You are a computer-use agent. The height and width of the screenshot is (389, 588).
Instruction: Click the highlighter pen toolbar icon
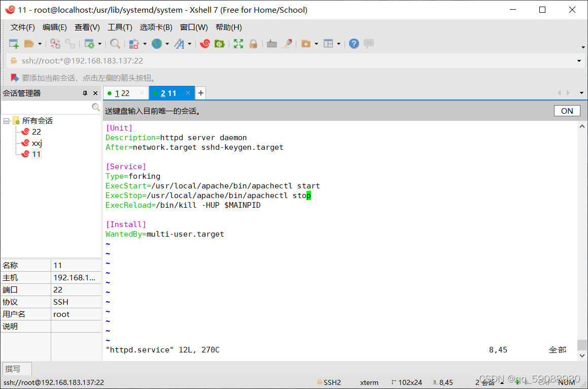click(x=287, y=44)
